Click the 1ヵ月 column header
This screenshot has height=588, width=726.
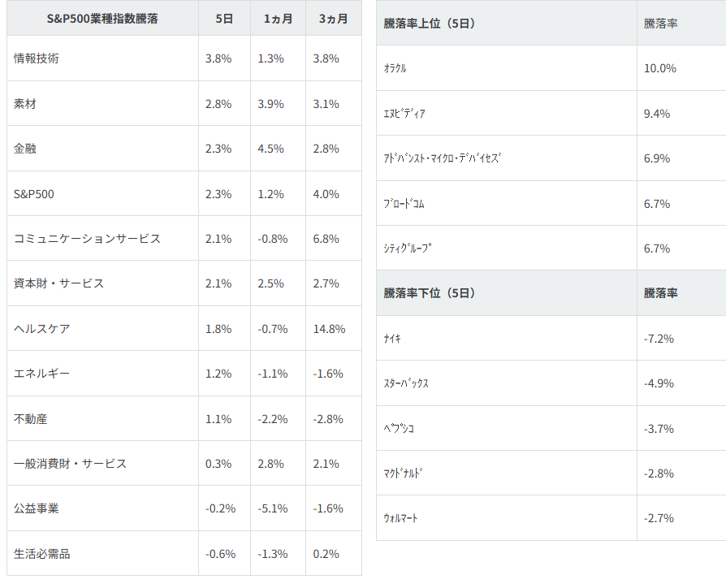coord(278,19)
